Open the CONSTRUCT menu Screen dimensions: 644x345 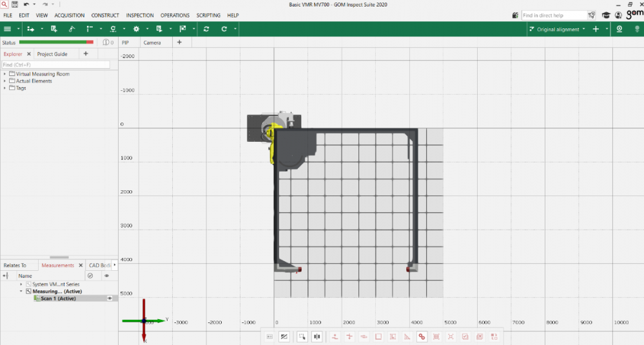pyautogui.click(x=105, y=15)
